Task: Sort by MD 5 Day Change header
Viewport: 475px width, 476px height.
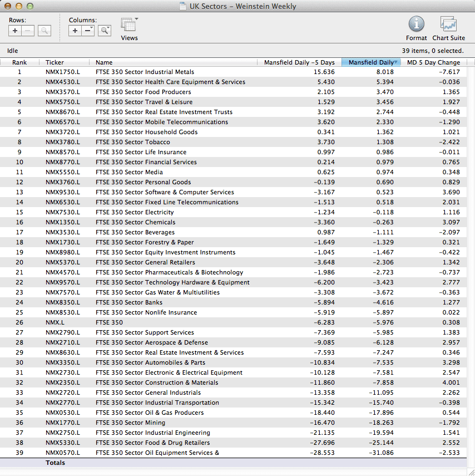Action: tap(433, 62)
